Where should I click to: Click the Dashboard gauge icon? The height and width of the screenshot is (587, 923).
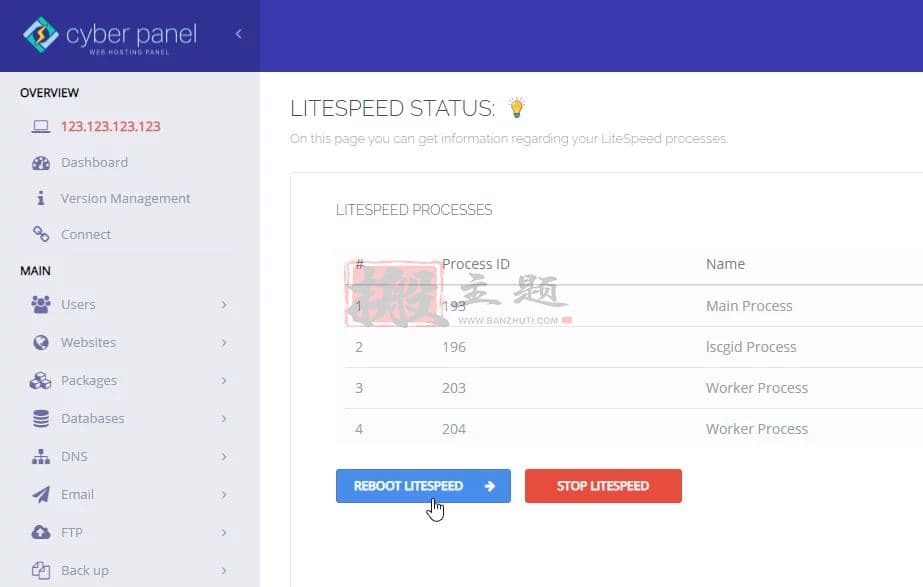tap(41, 163)
